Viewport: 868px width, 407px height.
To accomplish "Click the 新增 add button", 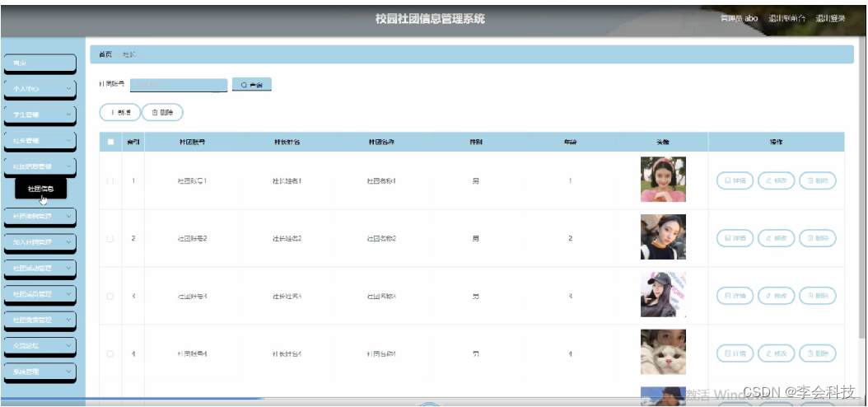I will coord(119,112).
